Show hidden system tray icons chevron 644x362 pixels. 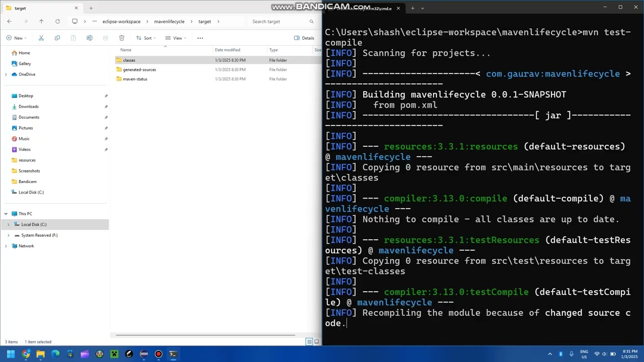coord(550,354)
